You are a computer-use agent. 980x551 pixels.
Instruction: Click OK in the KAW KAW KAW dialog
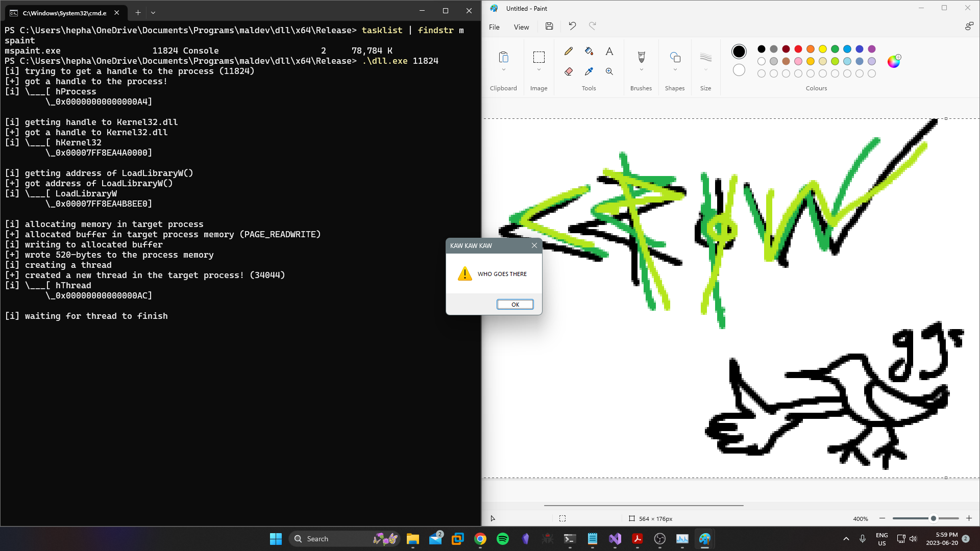click(x=515, y=305)
